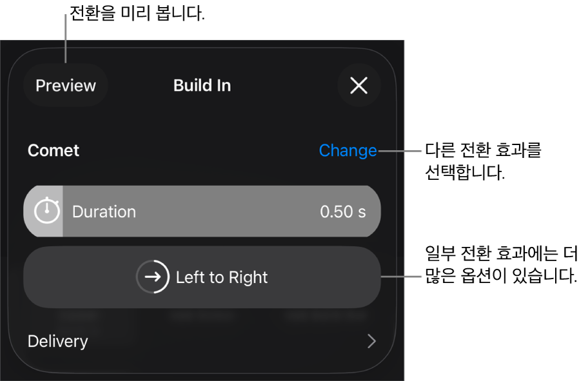This screenshot has height=381, width=588.
Task: Click the 0.50 s duration value
Action: (x=343, y=212)
